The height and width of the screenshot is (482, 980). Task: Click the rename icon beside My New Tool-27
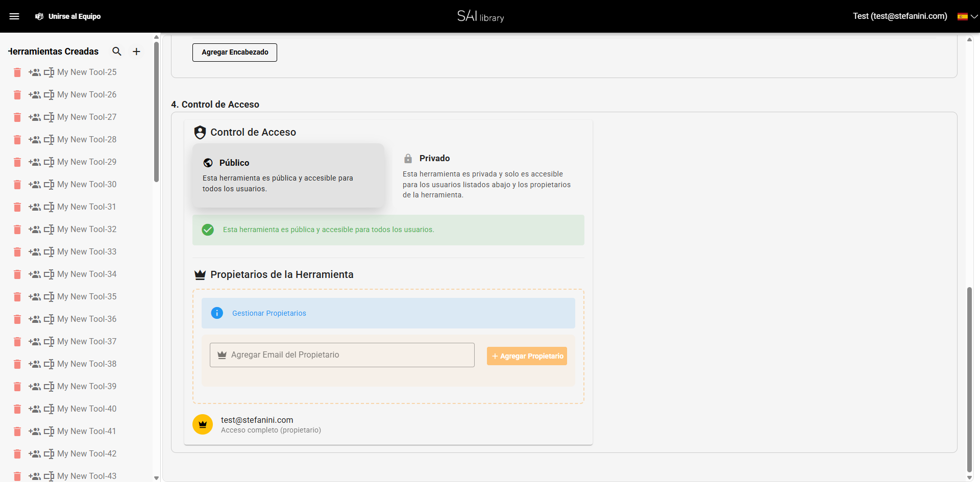tap(49, 117)
